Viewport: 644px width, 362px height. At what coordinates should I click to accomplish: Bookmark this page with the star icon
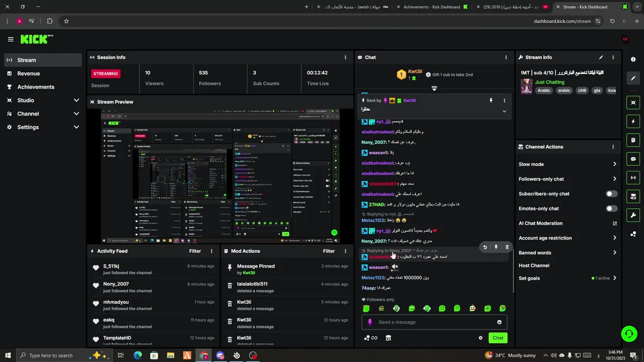tap(66, 21)
